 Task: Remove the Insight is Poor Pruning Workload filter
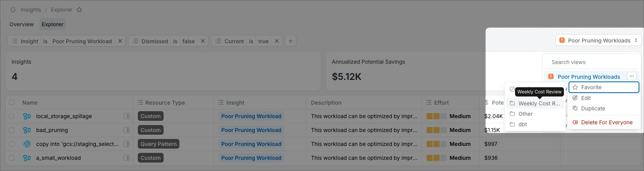click(x=120, y=41)
